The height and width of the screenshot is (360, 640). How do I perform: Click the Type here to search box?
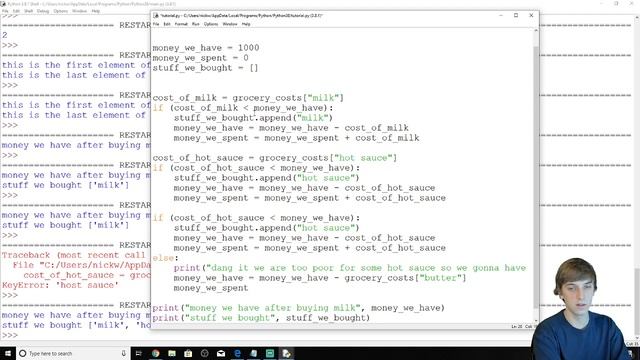[73, 353]
